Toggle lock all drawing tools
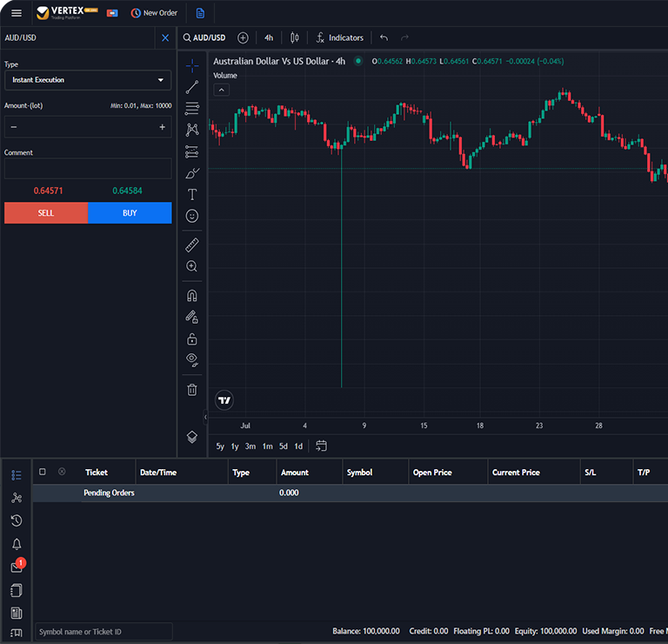Viewport: 668px width, 644px height. (x=192, y=339)
